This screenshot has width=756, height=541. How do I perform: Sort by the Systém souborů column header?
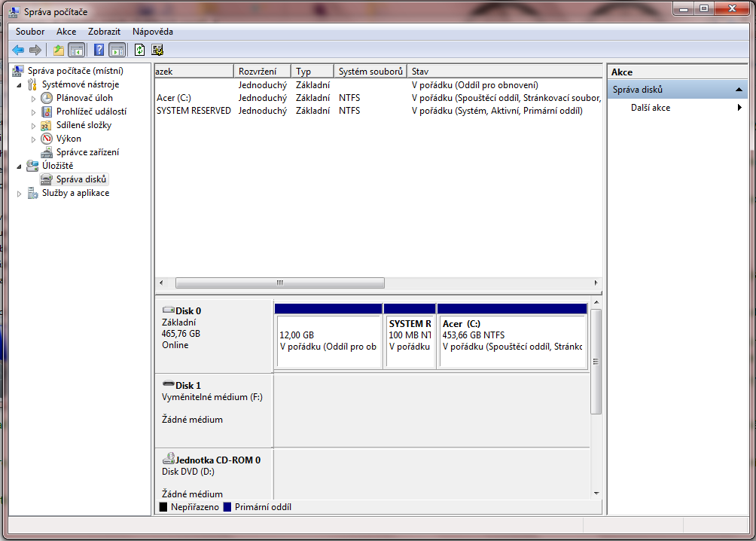370,71
